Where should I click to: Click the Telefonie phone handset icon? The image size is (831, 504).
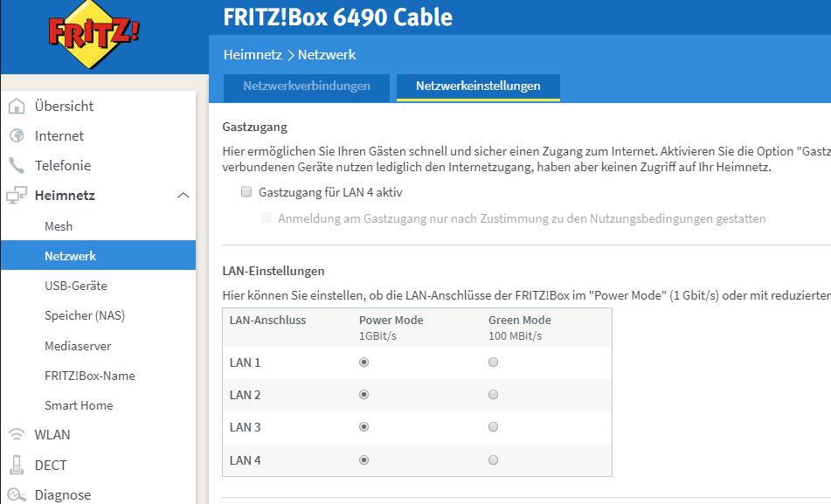(17, 165)
